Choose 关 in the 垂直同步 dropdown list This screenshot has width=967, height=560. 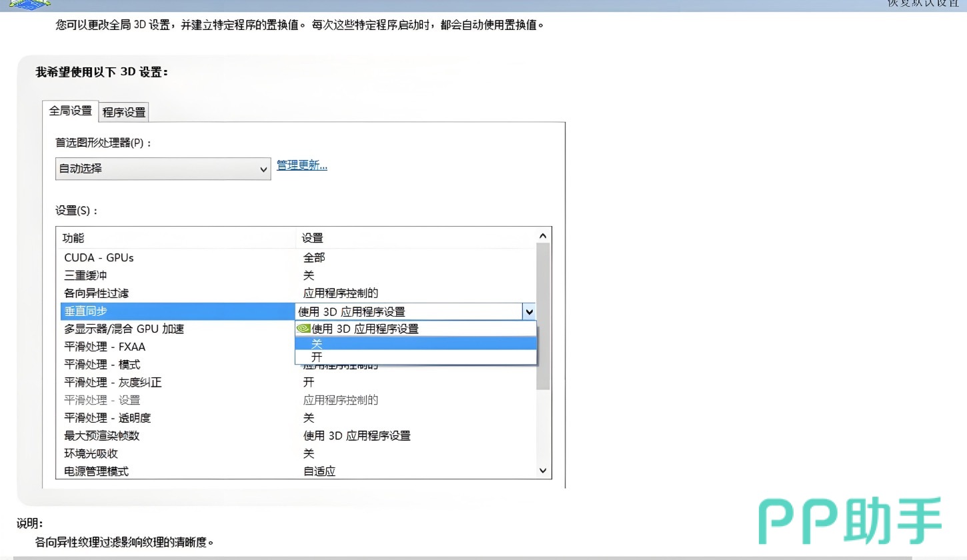[x=415, y=343]
